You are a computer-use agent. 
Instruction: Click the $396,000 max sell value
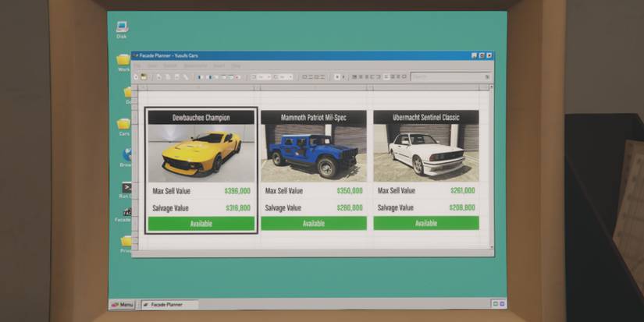pyautogui.click(x=237, y=191)
